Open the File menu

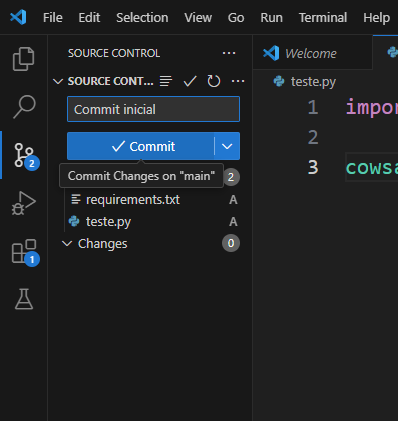click(x=53, y=17)
